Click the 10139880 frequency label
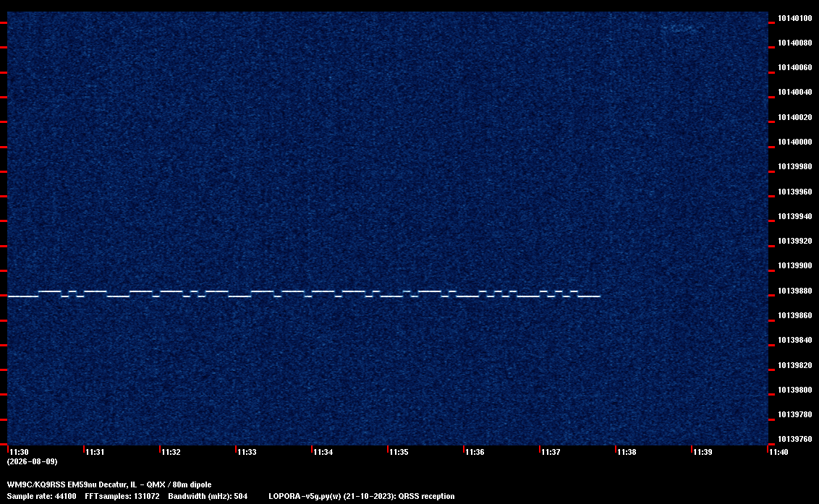Image resolution: width=819 pixels, height=504 pixels. pyautogui.click(x=794, y=291)
